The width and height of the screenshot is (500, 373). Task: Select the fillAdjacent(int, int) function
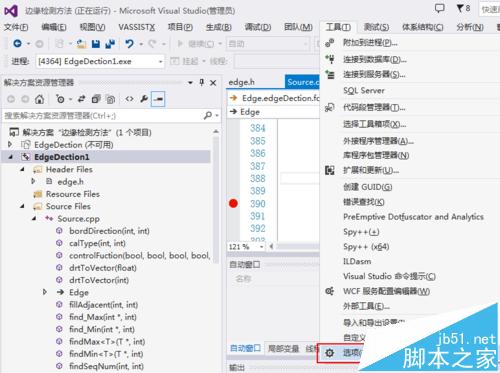click(103, 305)
